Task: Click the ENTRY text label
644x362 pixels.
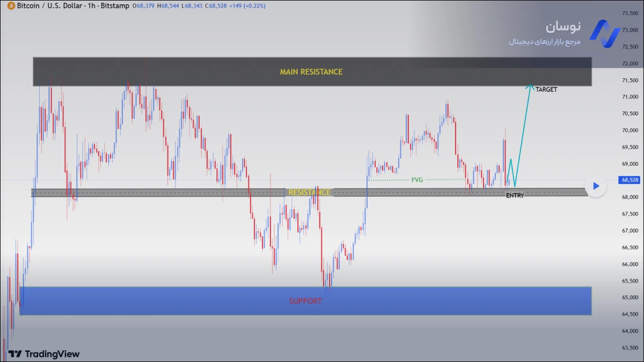Action: point(515,196)
